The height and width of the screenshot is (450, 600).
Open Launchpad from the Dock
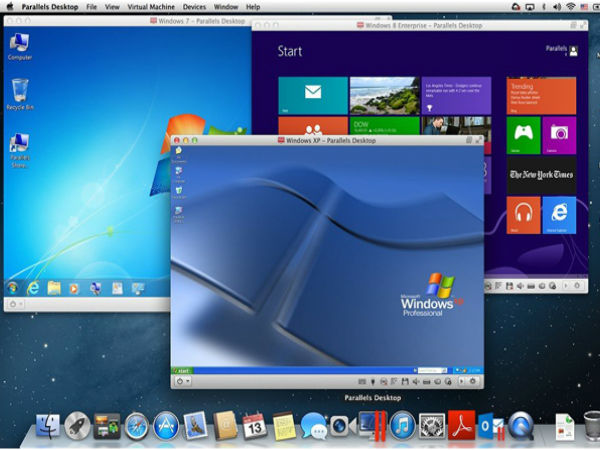[77, 426]
